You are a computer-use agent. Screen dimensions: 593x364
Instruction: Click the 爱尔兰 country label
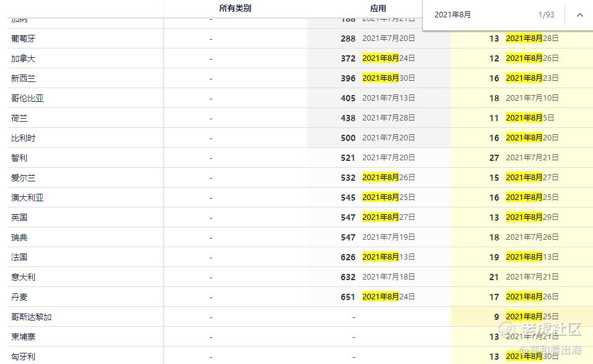(x=24, y=178)
